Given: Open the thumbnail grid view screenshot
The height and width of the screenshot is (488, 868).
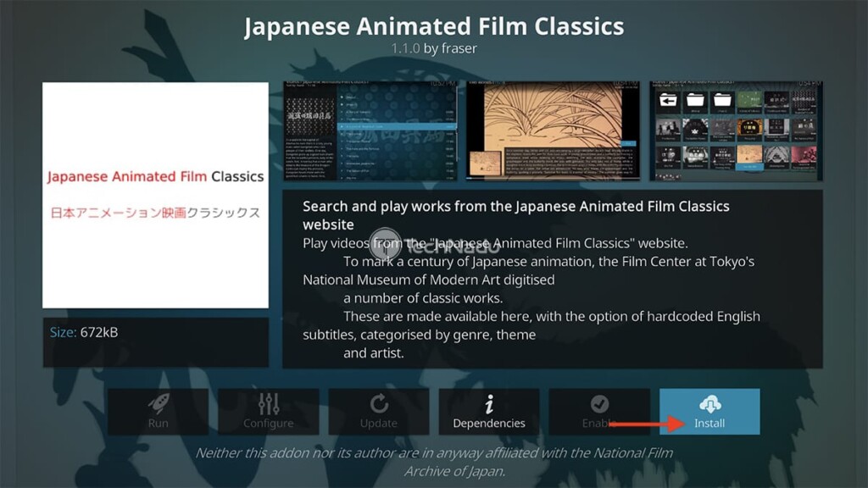Looking at the screenshot, I should [736, 130].
